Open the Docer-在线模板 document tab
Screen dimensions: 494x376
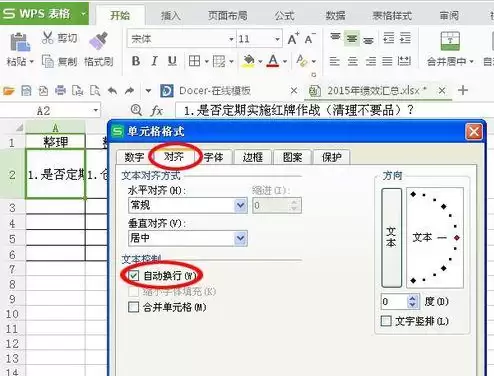pyautogui.click(x=215, y=91)
